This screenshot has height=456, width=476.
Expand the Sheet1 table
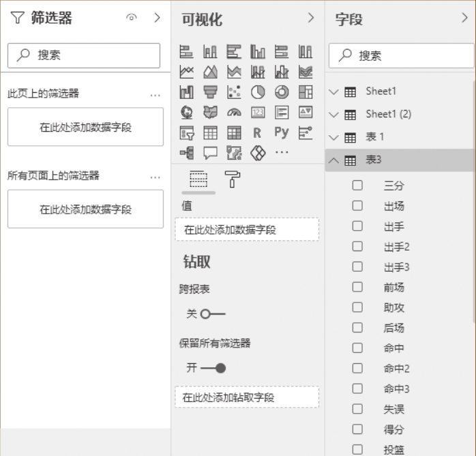point(333,91)
